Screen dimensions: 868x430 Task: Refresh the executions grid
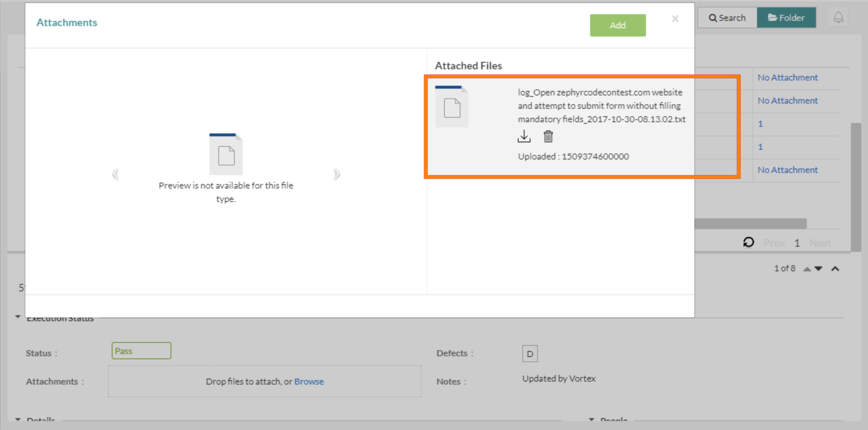coord(748,243)
